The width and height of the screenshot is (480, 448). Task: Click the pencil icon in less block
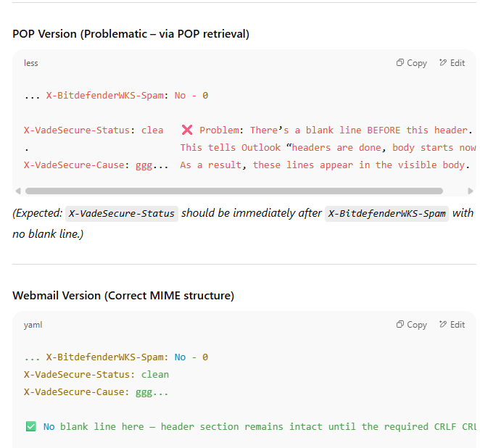442,62
